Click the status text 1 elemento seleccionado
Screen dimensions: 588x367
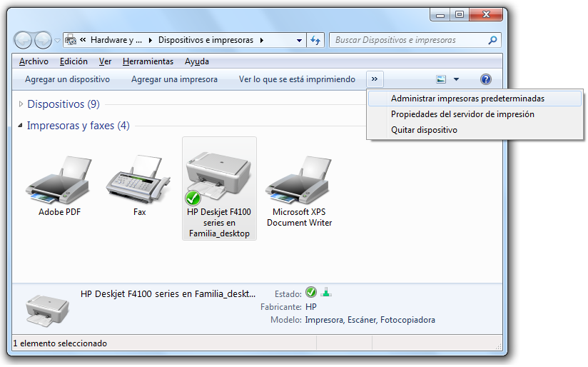[60, 343]
